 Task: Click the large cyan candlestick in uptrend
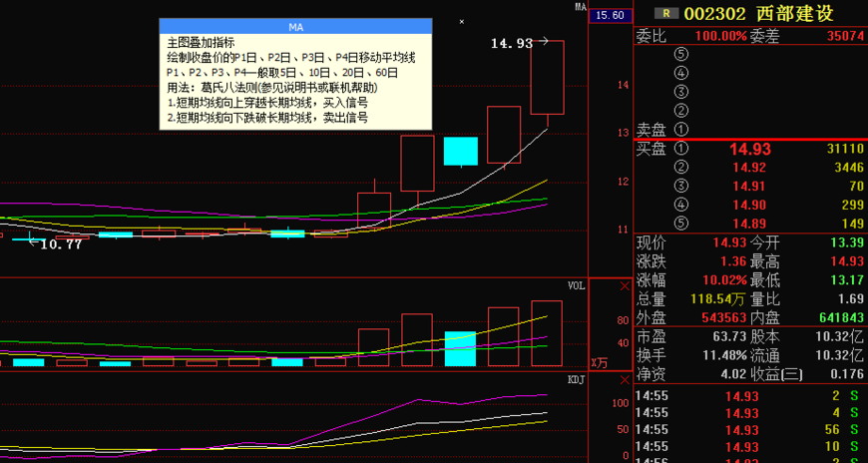tap(461, 152)
